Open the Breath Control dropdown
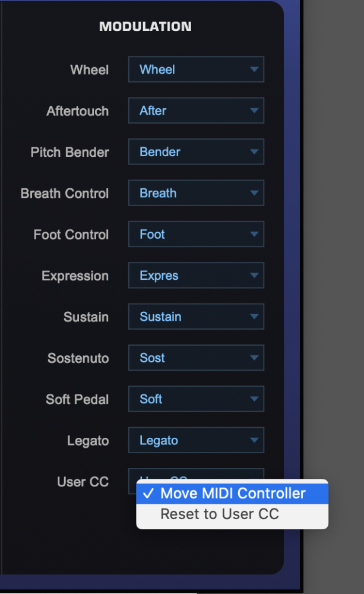The image size is (364, 594). (x=196, y=193)
